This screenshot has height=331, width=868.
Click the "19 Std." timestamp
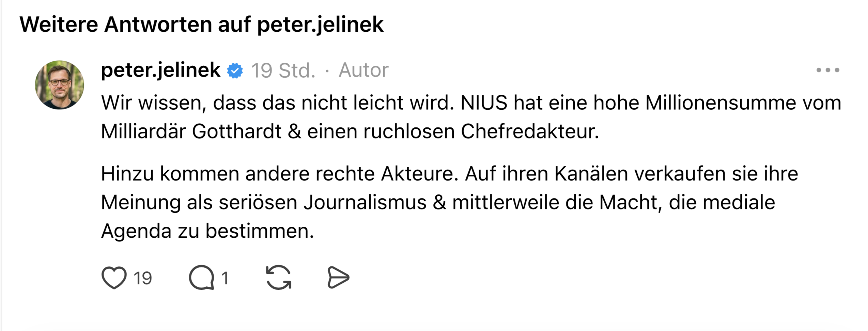tap(283, 70)
